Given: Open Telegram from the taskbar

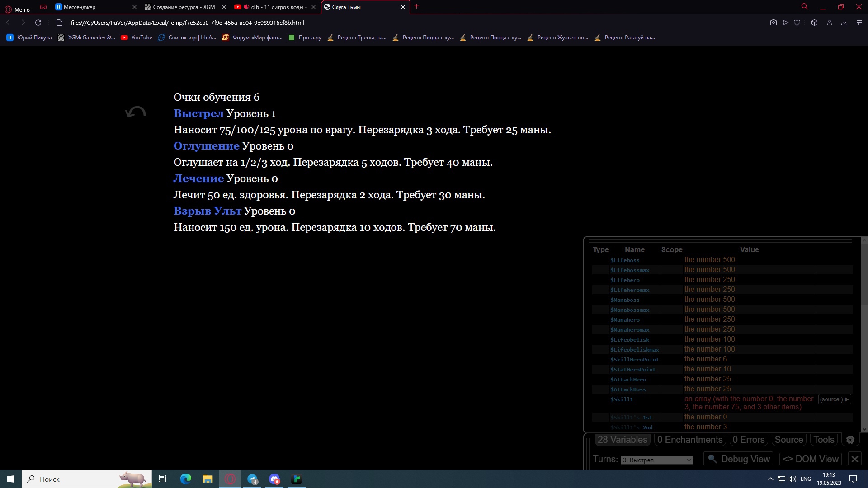Looking at the screenshot, I should (x=252, y=479).
